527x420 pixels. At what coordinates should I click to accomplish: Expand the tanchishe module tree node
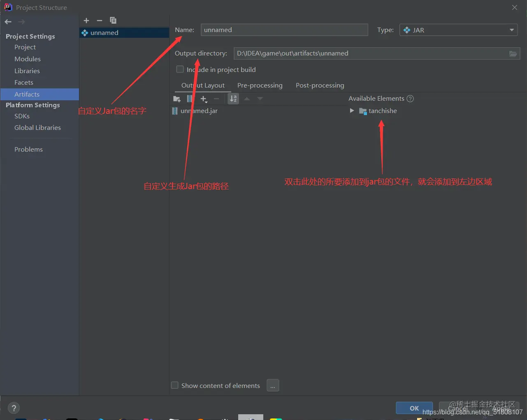[x=352, y=111]
